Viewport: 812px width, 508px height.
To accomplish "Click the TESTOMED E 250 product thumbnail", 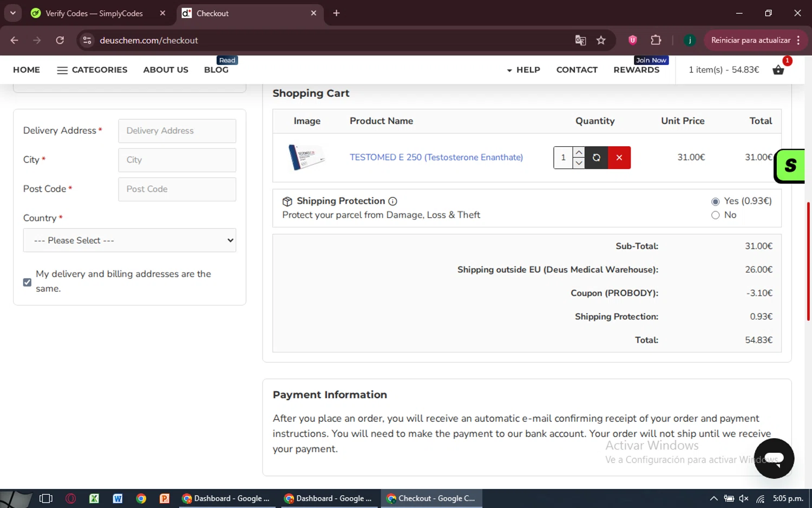I will (306, 157).
